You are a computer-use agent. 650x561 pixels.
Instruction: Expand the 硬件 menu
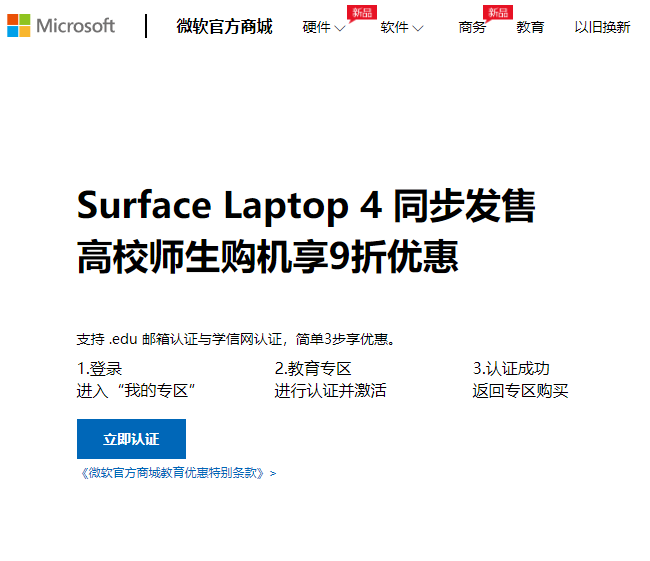click(324, 27)
